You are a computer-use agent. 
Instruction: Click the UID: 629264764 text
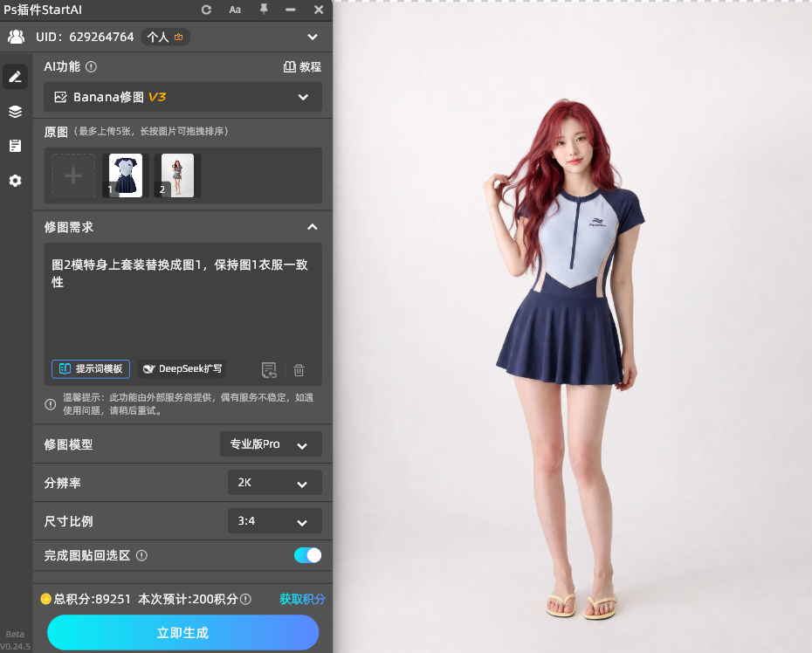point(85,37)
